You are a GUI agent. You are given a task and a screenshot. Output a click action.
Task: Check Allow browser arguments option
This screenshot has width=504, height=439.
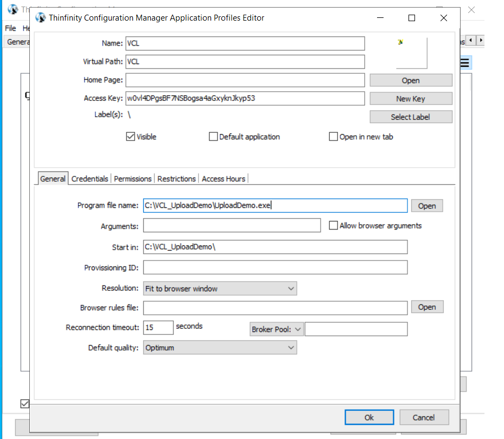pyautogui.click(x=333, y=225)
